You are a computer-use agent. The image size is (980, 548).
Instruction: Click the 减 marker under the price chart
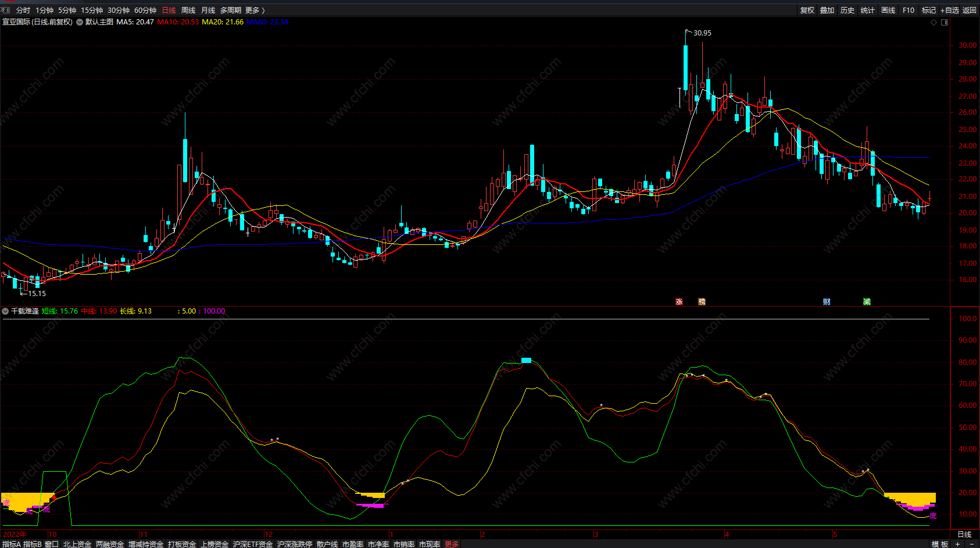tap(867, 301)
